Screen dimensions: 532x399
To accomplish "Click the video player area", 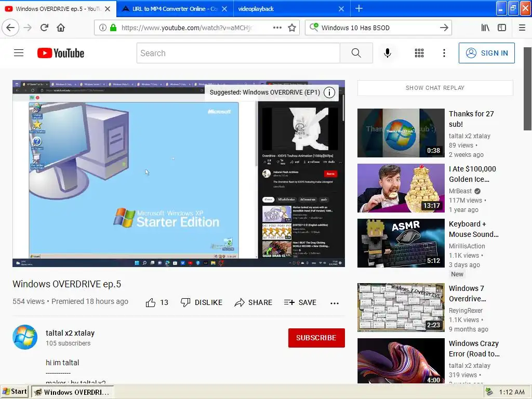I will [179, 174].
